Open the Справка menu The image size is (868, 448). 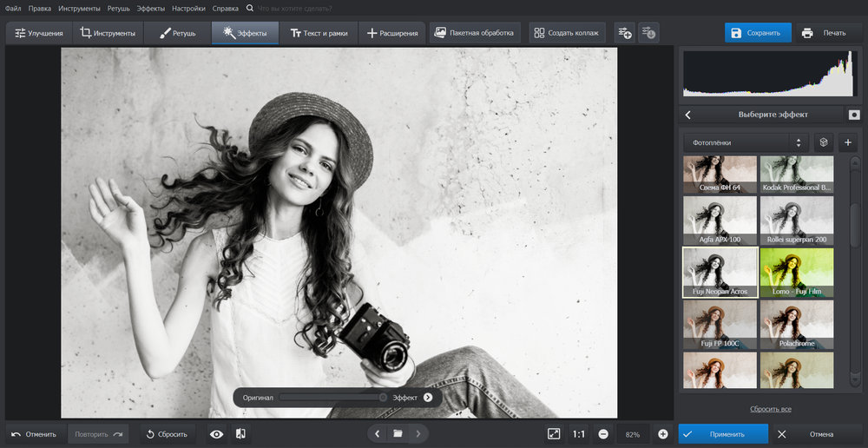[226, 9]
